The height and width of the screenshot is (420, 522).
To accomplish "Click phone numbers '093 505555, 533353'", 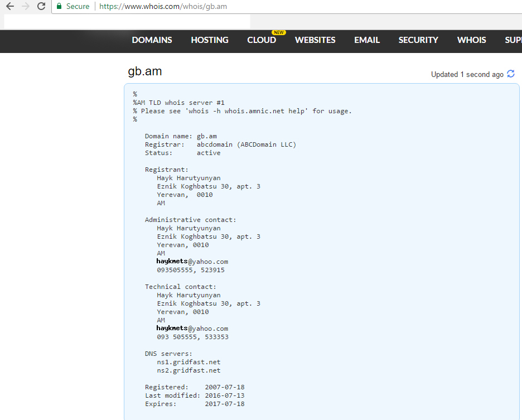I will [192, 337].
